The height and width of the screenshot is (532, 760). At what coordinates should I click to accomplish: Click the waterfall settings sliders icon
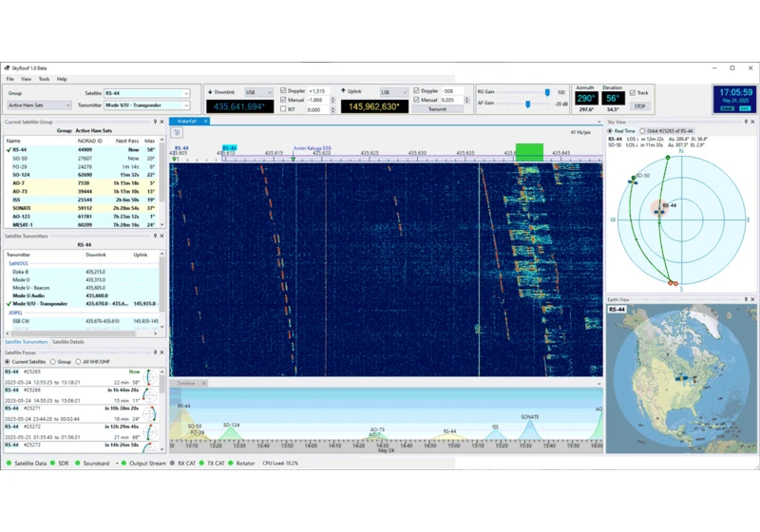177,132
